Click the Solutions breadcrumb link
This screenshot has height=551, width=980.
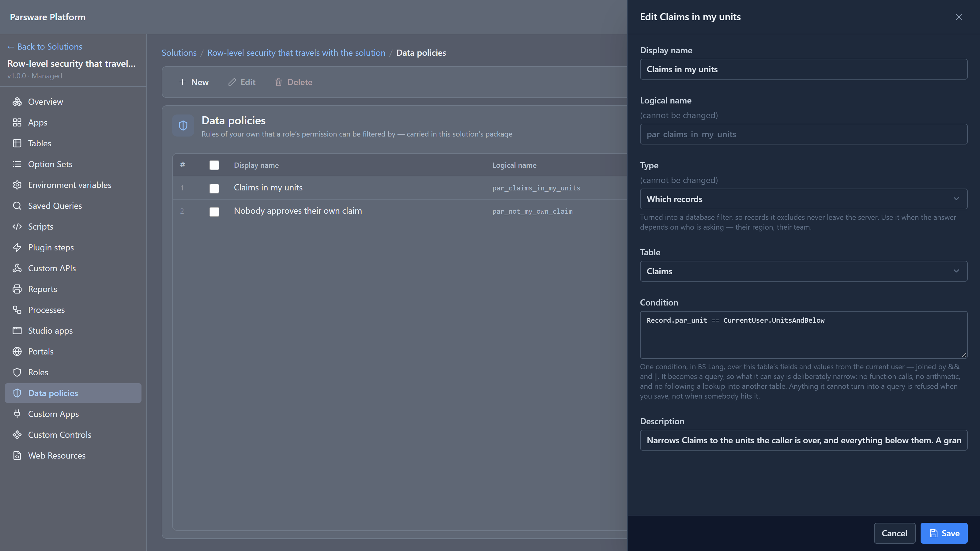point(179,53)
